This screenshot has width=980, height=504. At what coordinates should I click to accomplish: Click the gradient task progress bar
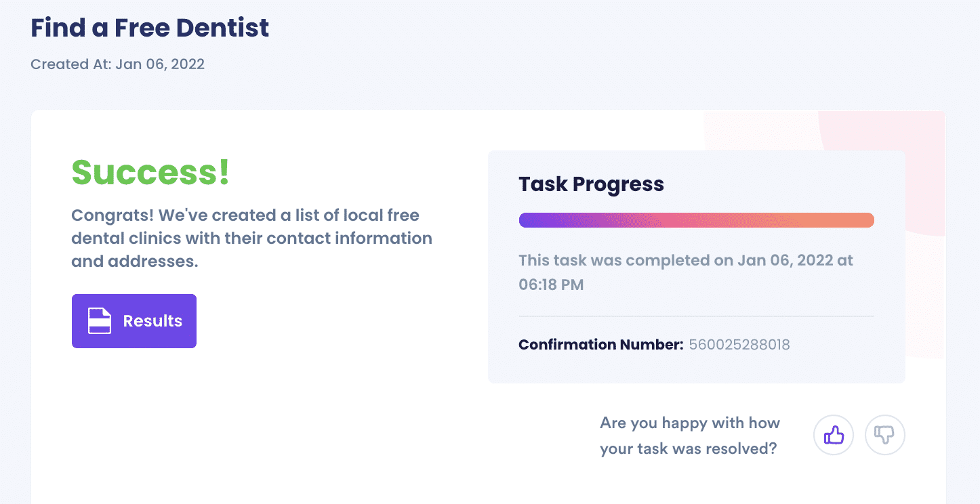(696, 220)
